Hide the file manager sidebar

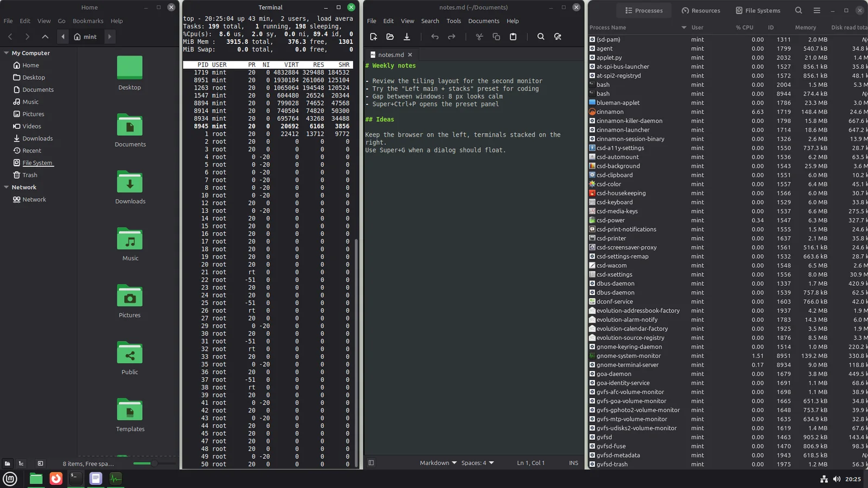[x=40, y=464]
